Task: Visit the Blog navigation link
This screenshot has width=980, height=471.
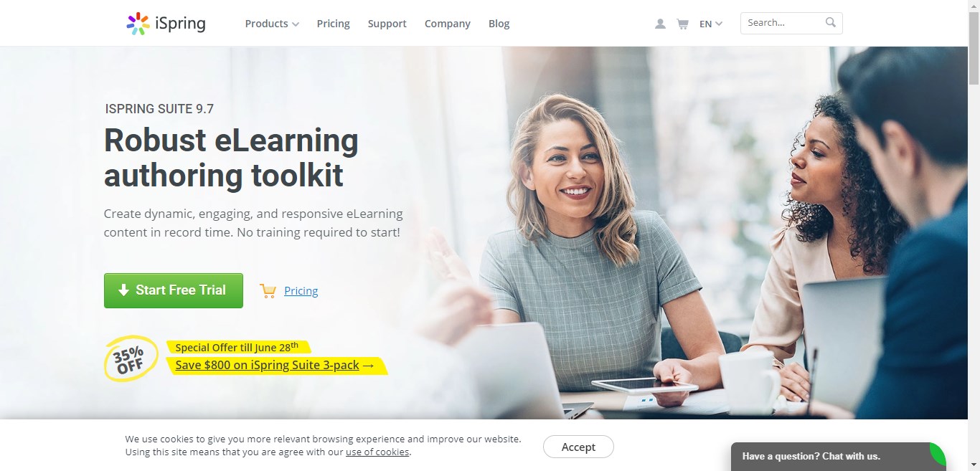Action: tap(499, 24)
